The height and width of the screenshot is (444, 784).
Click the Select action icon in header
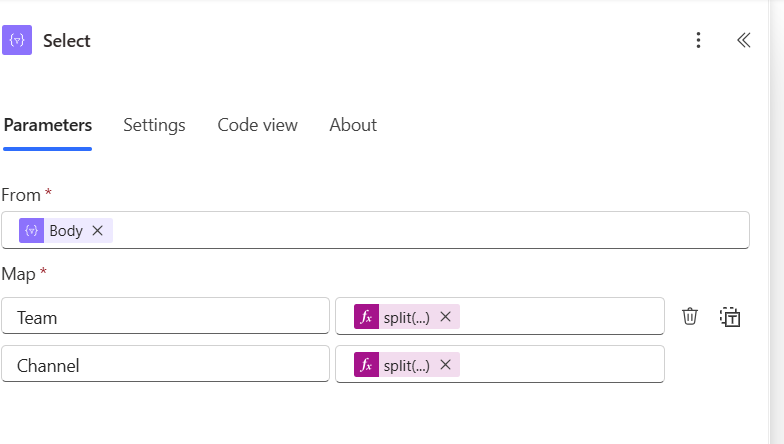pos(17,41)
